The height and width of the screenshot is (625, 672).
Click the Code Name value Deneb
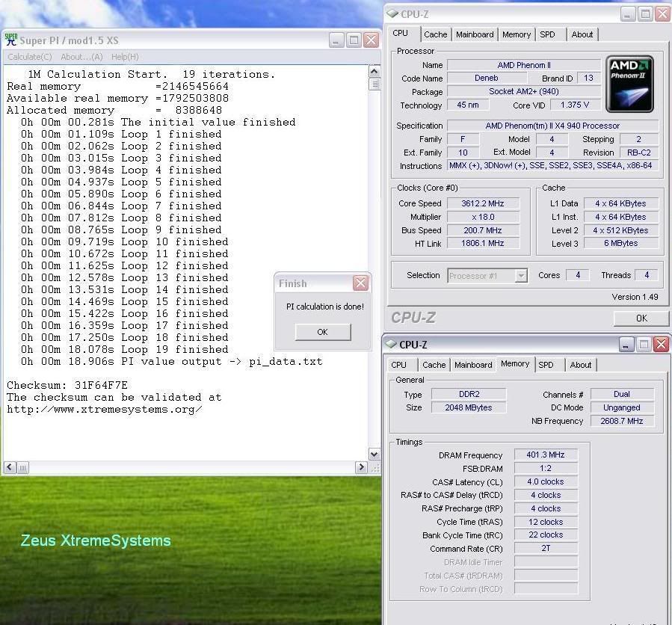point(487,78)
